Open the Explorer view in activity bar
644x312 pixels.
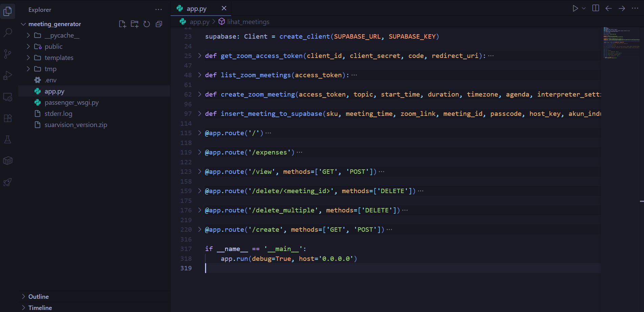pos(7,11)
